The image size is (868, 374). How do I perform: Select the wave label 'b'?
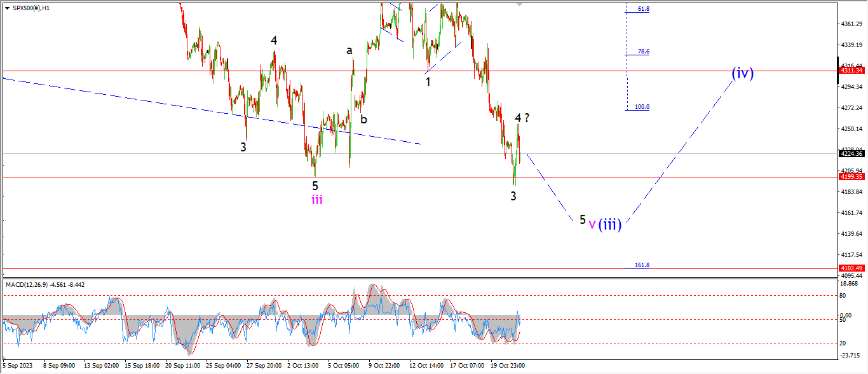(363, 119)
